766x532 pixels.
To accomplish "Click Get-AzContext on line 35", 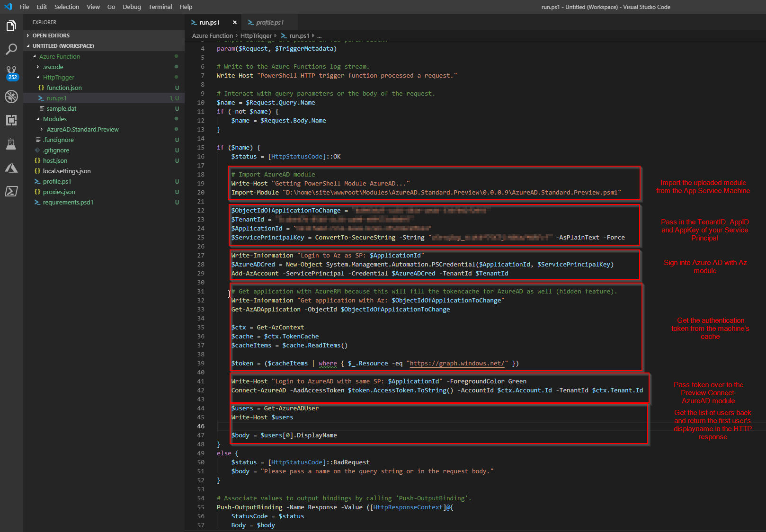I will tap(280, 327).
